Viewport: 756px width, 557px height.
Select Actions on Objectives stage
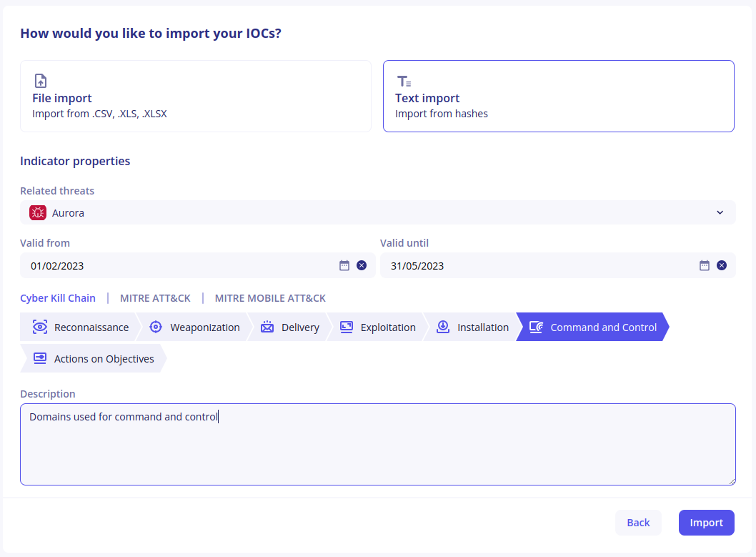(93, 359)
